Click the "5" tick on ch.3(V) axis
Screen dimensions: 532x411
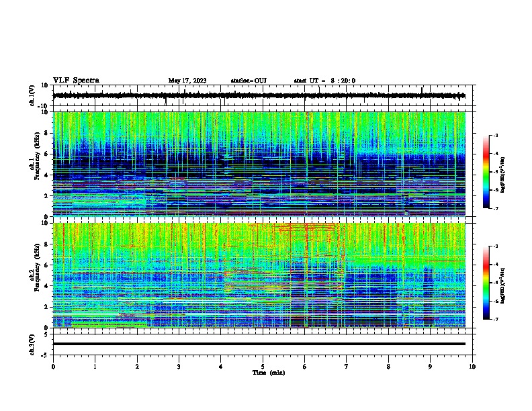click(x=47, y=334)
